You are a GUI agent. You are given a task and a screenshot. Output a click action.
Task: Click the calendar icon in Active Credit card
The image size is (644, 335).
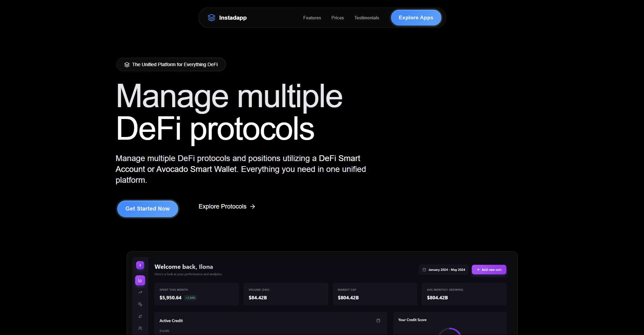pyautogui.click(x=378, y=320)
